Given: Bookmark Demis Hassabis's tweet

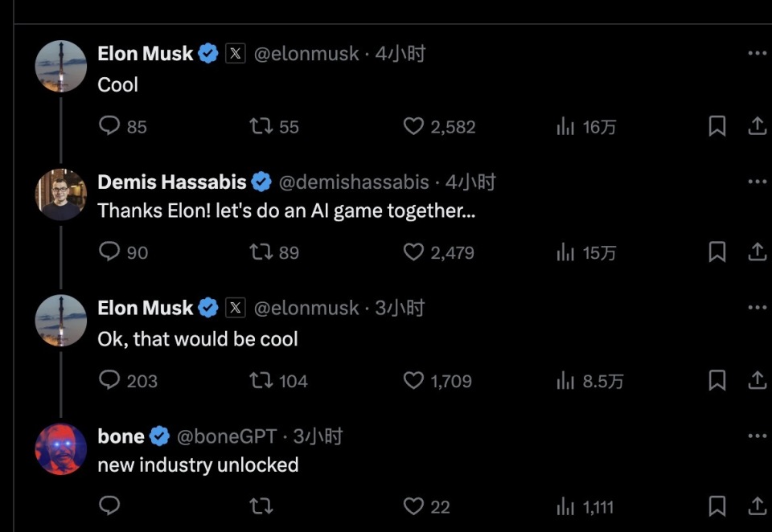Looking at the screenshot, I should point(717,252).
